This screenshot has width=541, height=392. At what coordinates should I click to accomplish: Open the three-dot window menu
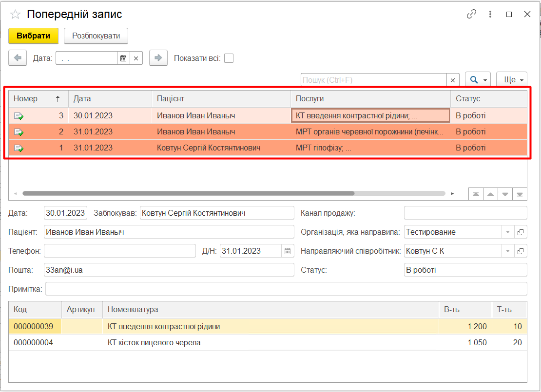490,14
